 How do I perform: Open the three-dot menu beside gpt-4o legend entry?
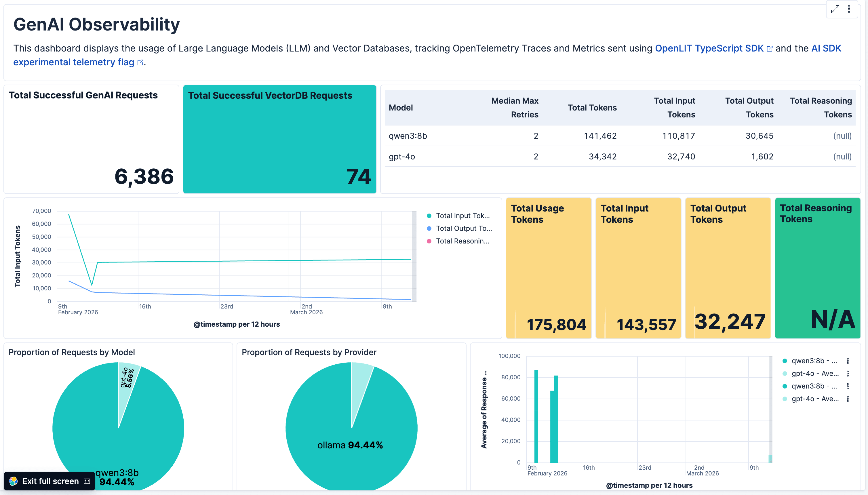click(x=848, y=373)
